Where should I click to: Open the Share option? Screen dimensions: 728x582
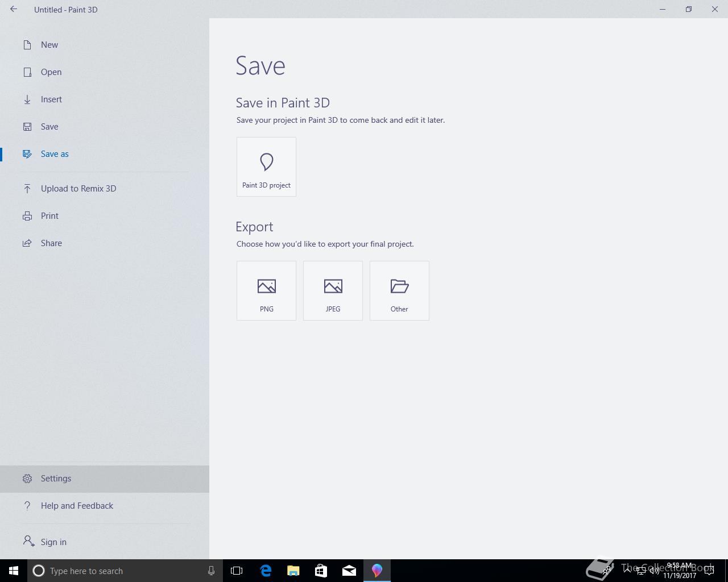[105, 243]
